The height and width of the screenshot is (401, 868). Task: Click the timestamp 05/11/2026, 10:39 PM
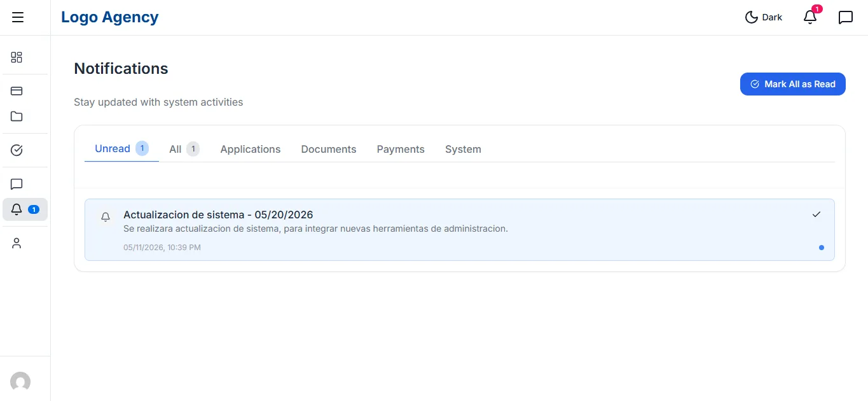click(162, 247)
